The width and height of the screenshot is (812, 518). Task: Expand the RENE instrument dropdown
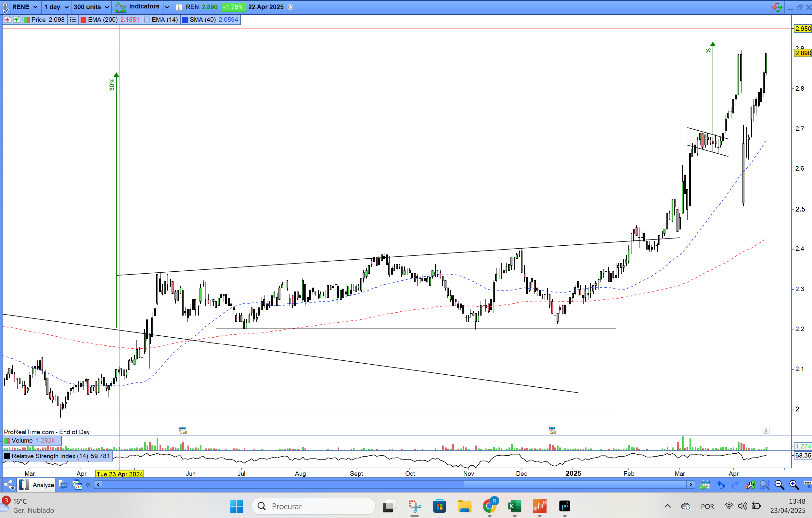pos(35,7)
